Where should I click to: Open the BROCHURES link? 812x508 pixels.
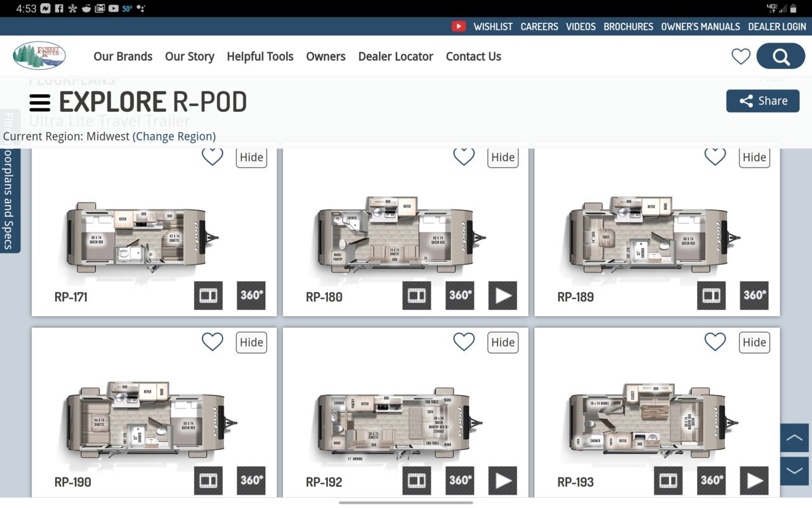[x=628, y=26]
